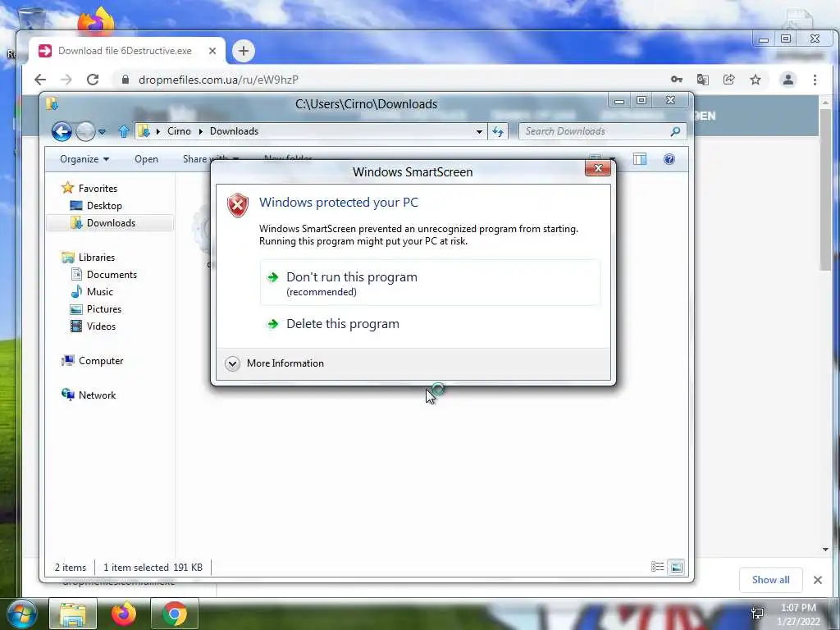Click Show all downloads in Chrome
840x630 pixels.
[770, 580]
